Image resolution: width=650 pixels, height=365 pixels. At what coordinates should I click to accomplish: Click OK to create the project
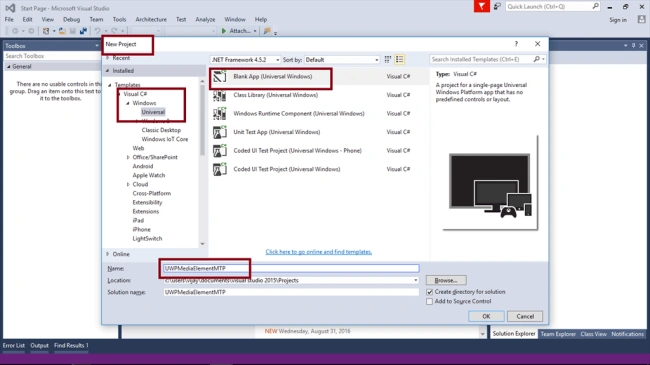click(x=486, y=316)
